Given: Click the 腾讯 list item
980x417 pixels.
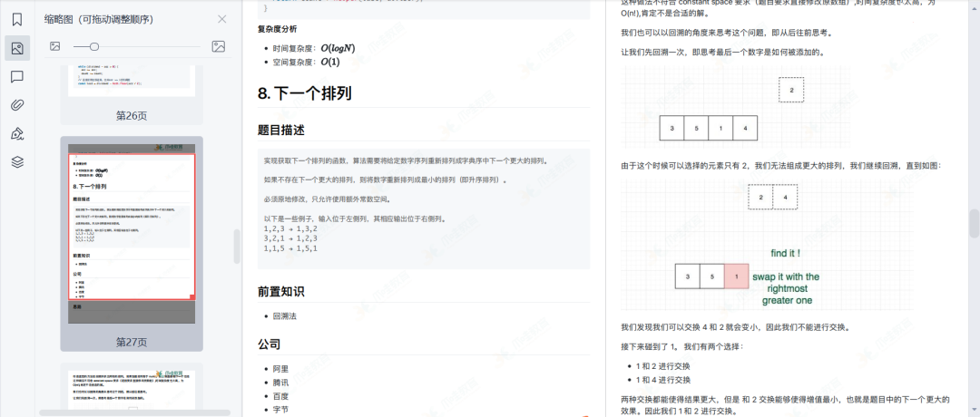Looking at the screenshot, I should 280,383.
